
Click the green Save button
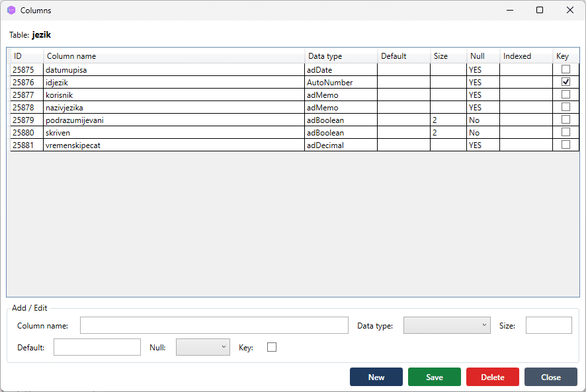[x=434, y=377]
